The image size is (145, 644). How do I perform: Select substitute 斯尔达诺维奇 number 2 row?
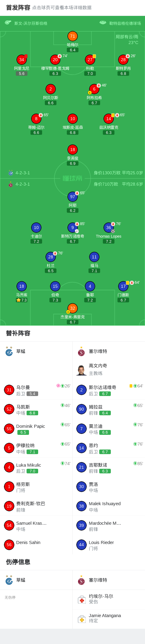[x=109, y=390]
